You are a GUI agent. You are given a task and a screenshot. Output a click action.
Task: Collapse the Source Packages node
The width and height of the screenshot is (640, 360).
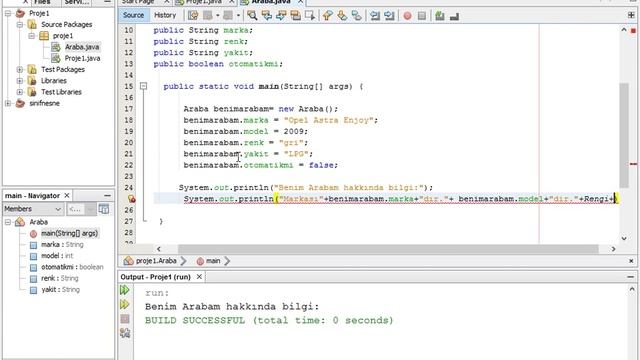[20, 24]
